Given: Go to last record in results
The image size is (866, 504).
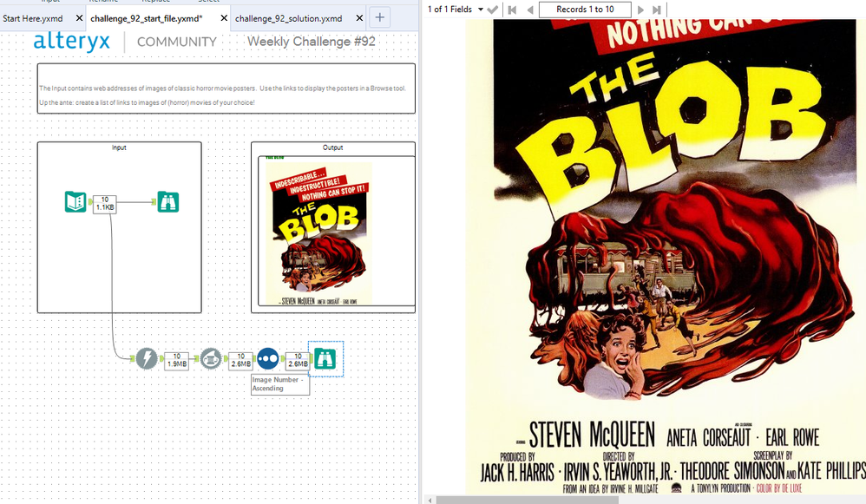Looking at the screenshot, I should [x=657, y=10].
